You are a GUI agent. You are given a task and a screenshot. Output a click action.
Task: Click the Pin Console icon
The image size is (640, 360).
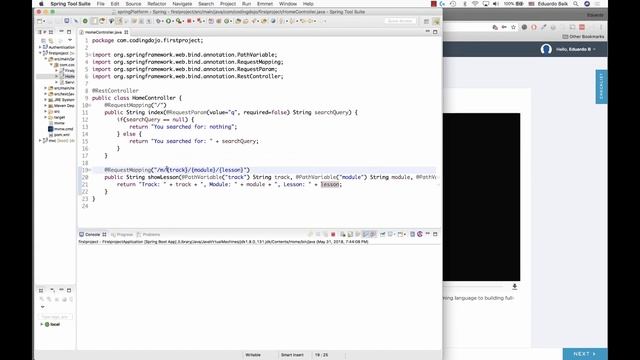(382, 234)
